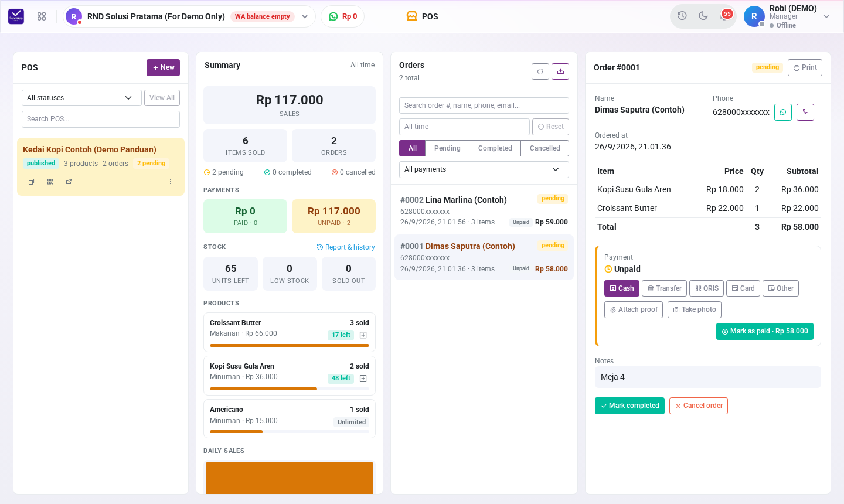844x504 pixels.
Task: Expand RND Solusi Pratama workspace switcher
Action: click(189, 16)
